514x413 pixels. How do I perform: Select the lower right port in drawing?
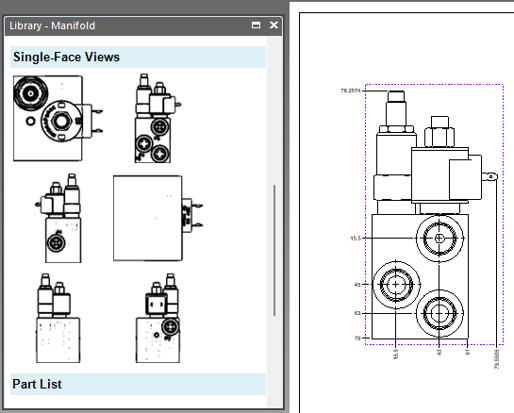[x=439, y=314]
